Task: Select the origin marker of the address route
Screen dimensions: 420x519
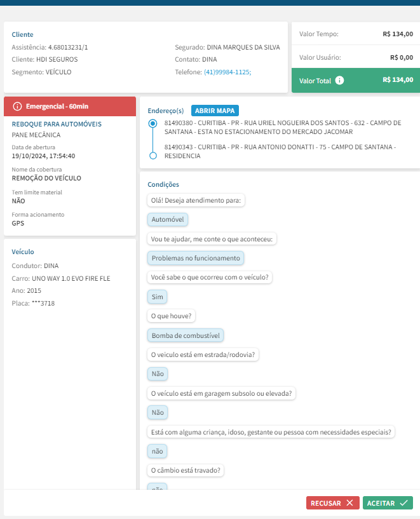Action: coord(152,124)
